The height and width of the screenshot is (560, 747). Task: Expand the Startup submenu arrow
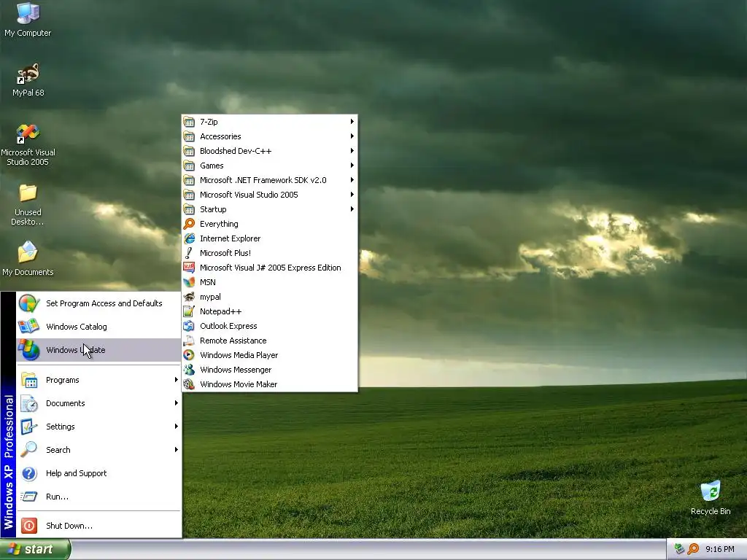click(x=352, y=209)
